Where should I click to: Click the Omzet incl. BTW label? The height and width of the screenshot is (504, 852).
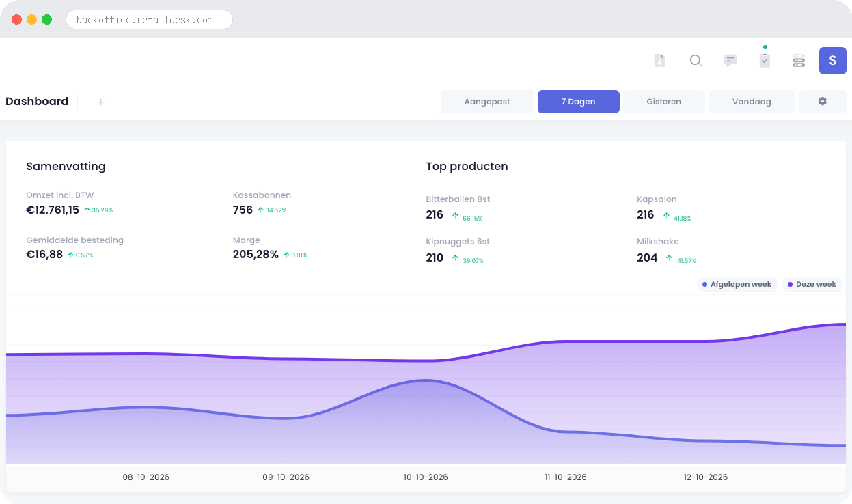click(x=60, y=195)
